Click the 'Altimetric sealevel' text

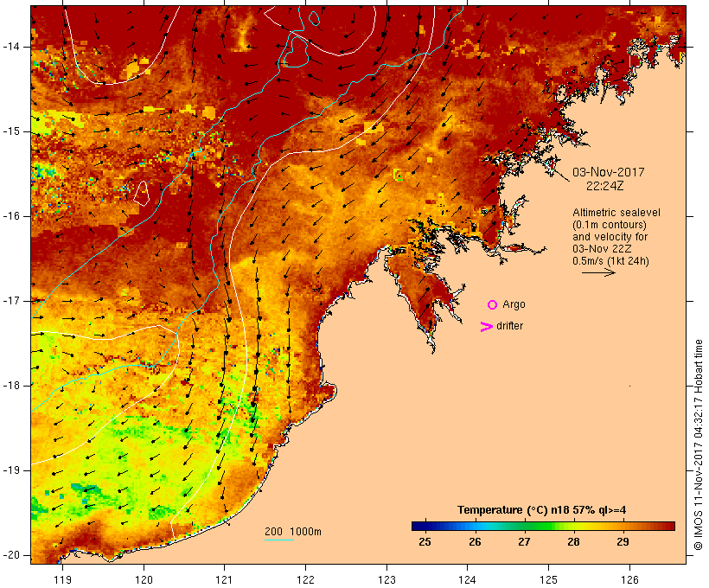click(616, 213)
